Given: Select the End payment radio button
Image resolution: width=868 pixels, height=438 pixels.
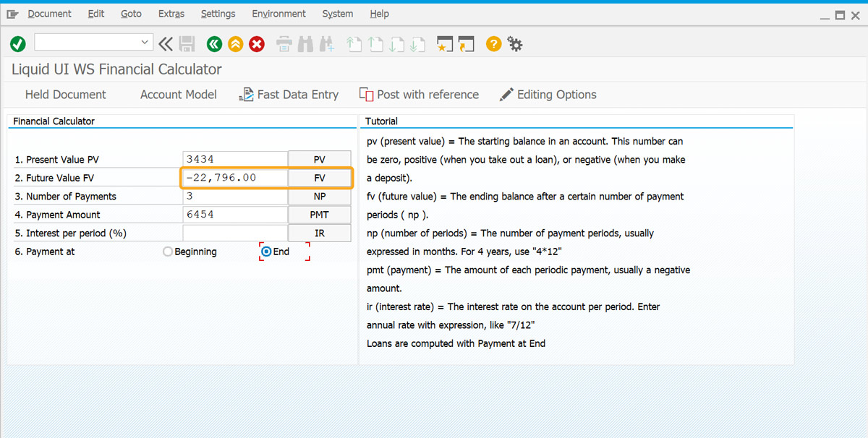Looking at the screenshot, I should tap(266, 252).
